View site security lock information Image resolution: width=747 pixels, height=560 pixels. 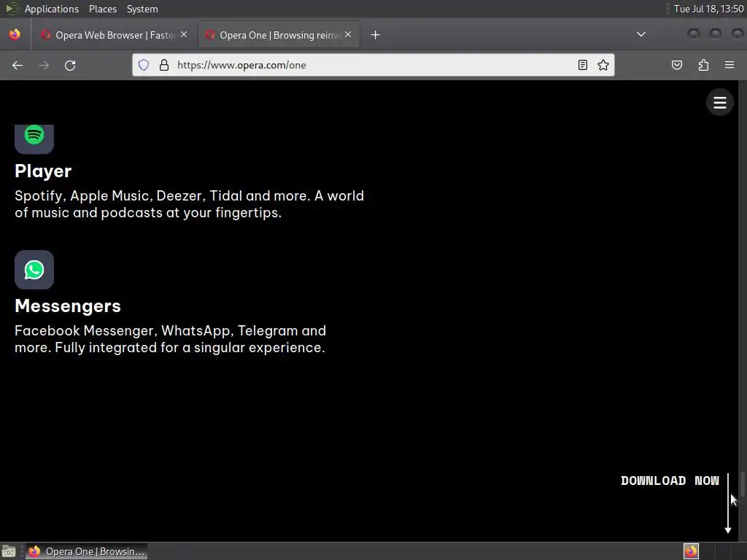tap(164, 65)
